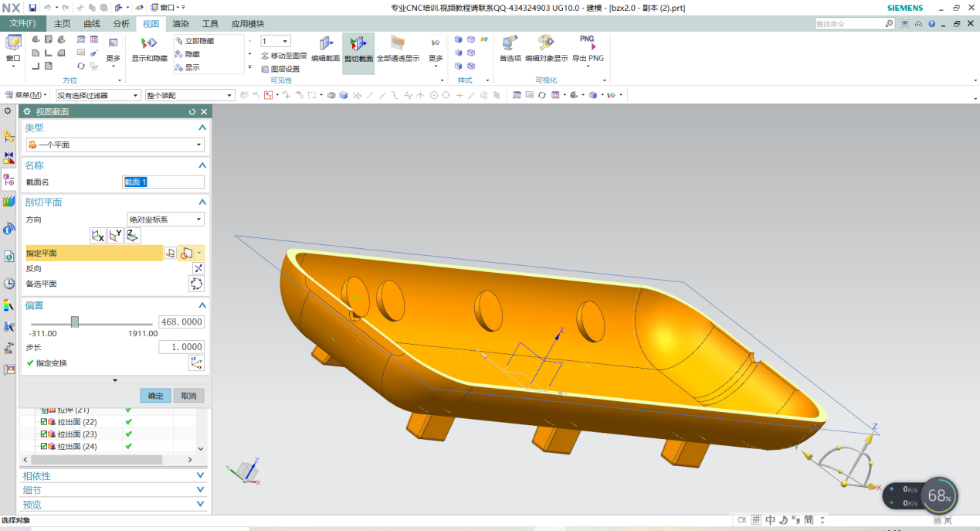Switch to the 工具 ribbon tab
The width and height of the screenshot is (980, 531).
click(x=210, y=24)
